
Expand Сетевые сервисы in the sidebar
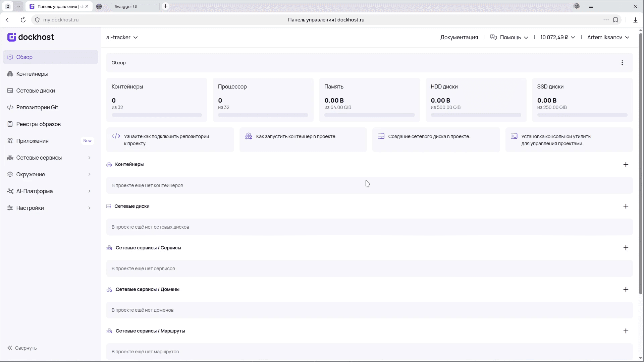(x=51, y=158)
